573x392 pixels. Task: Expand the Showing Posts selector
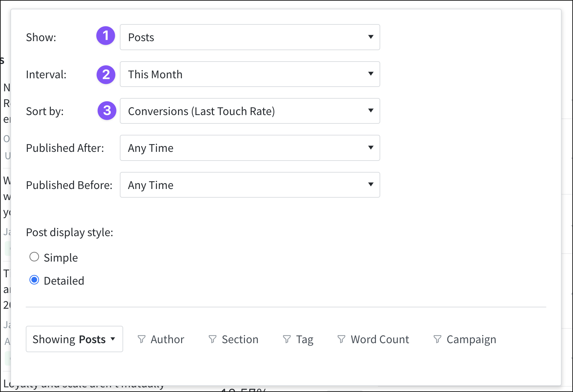coord(74,339)
